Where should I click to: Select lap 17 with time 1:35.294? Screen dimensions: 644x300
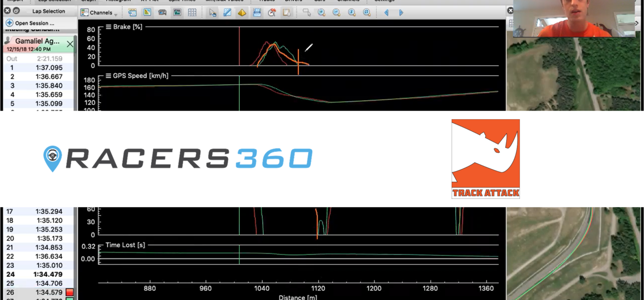click(x=38, y=211)
